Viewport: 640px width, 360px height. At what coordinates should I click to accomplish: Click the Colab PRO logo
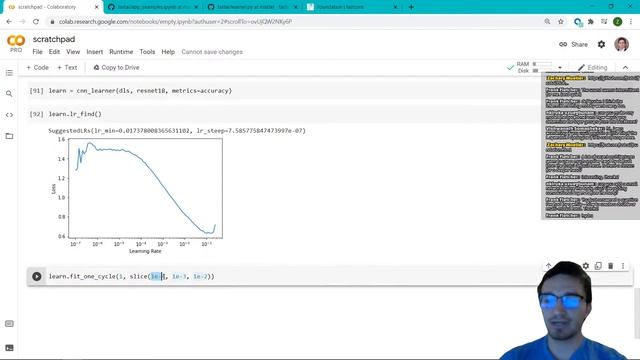16,43
